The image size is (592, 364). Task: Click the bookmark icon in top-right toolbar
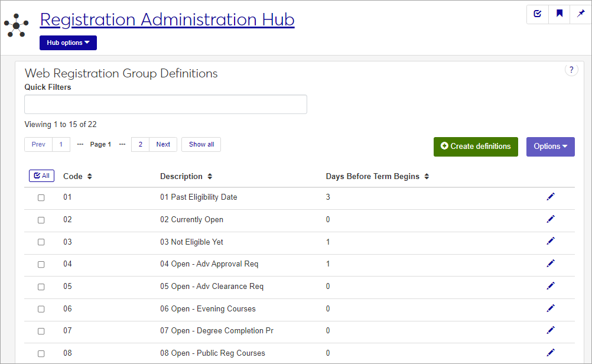(559, 14)
